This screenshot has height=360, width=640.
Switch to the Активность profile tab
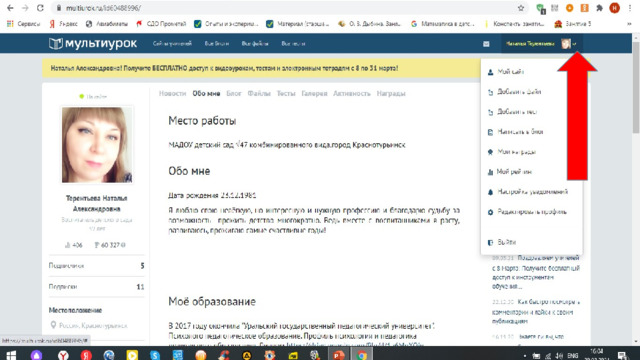pyautogui.click(x=351, y=93)
